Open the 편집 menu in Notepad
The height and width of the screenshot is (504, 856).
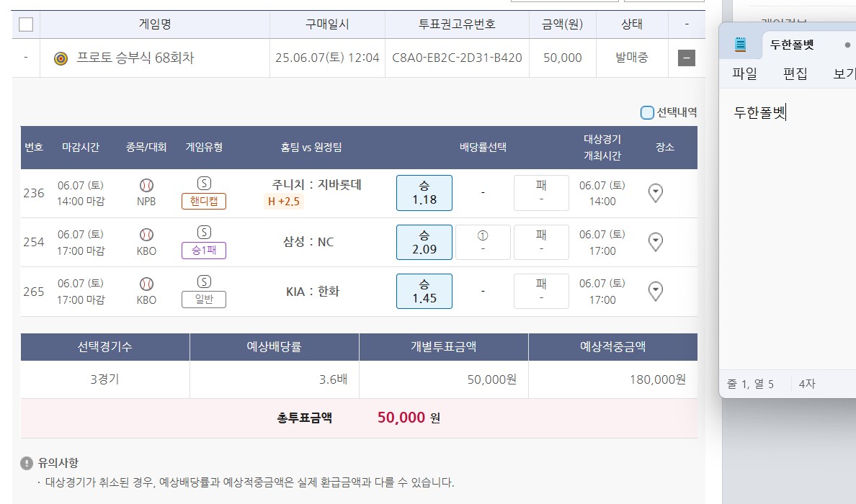tap(795, 73)
